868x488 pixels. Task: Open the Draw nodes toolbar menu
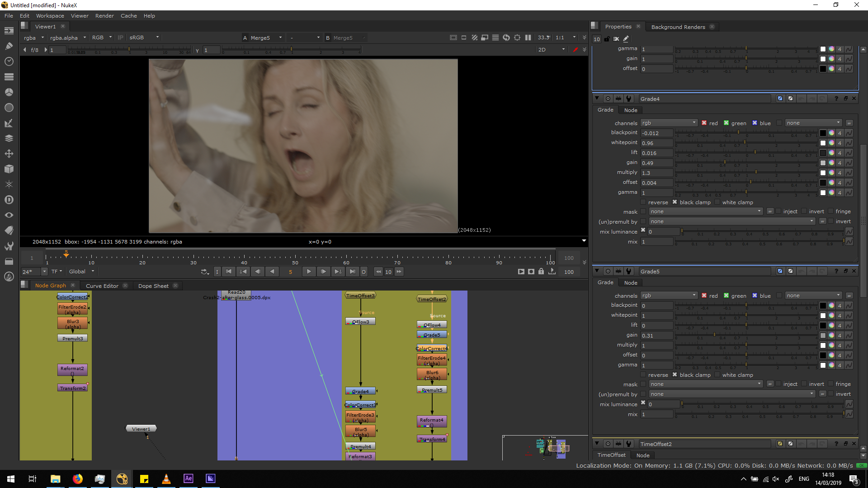(9, 46)
